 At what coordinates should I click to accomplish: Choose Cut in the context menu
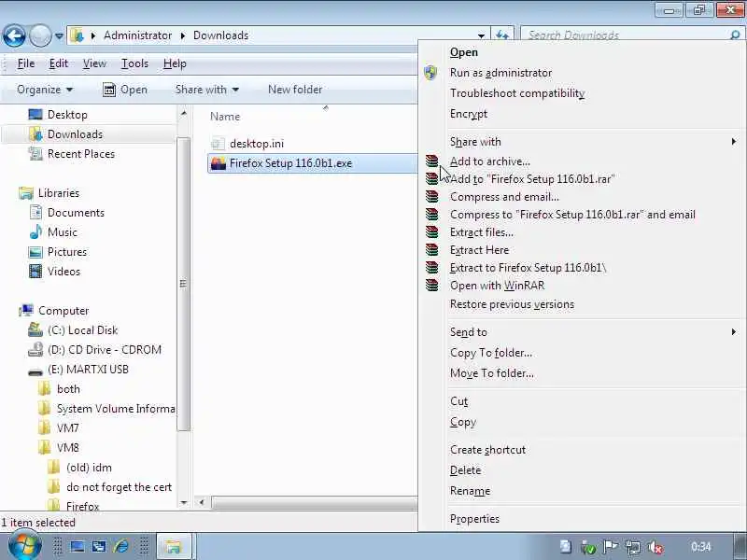coord(458,401)
